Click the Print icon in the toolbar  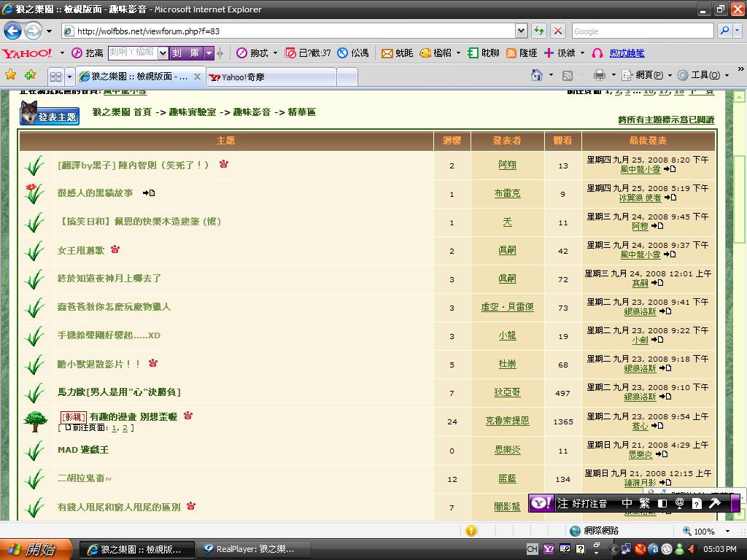pyautogui.click(x=599, y=75)
